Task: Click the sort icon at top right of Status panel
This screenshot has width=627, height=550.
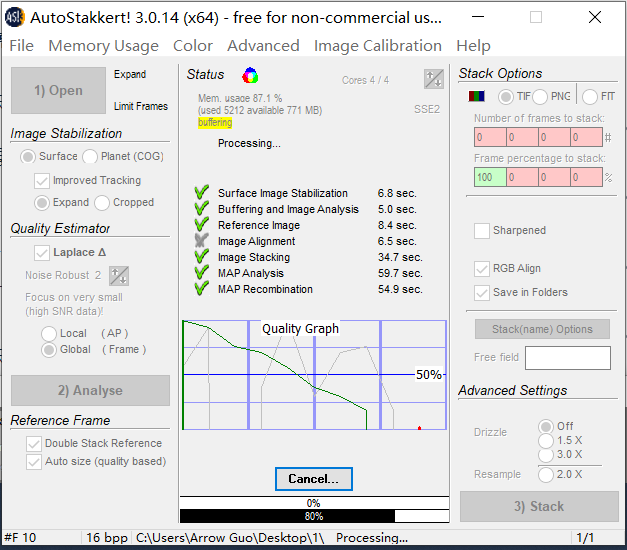Action: (x=433, y=79)
